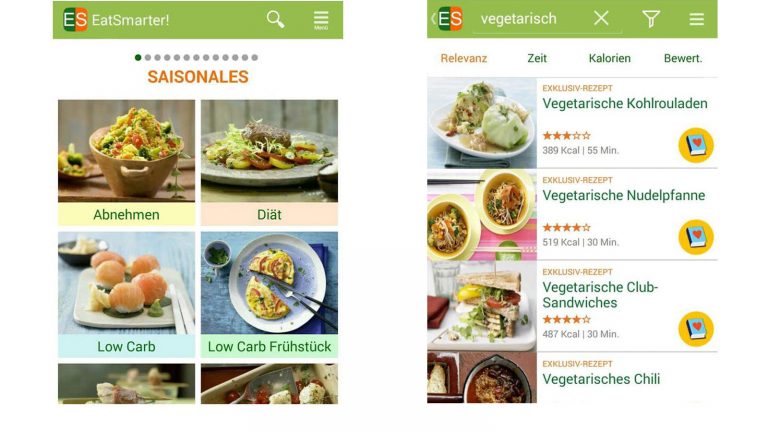Open the Diät category tile
Viewport: 768px width, 432px height.
click(269, 163)
